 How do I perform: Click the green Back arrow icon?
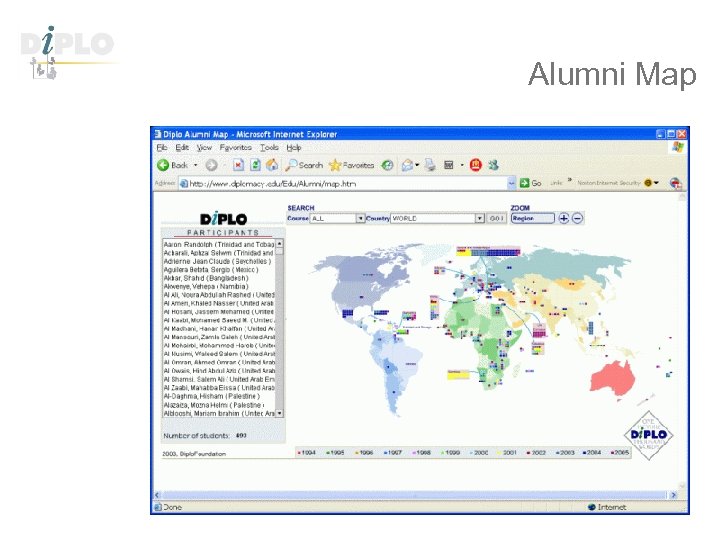click(x=163, y=165)
